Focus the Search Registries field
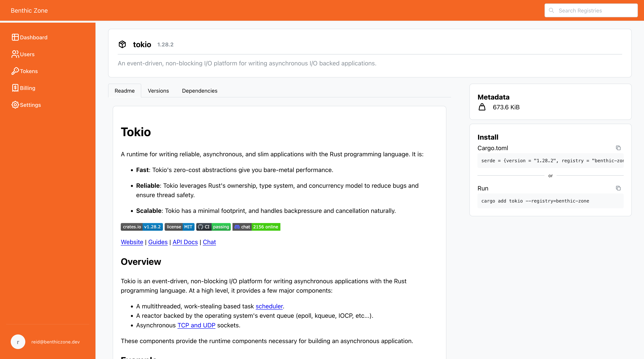 (x=595, y=11)
